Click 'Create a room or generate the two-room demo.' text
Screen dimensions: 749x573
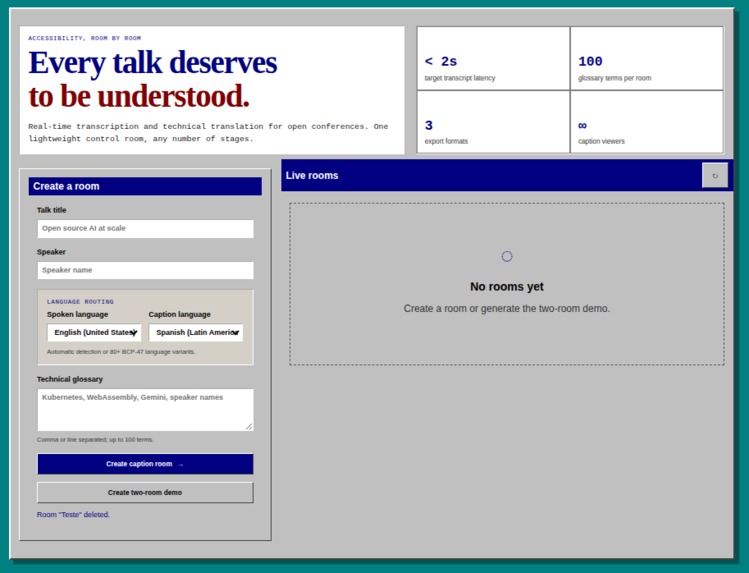(507, 308)
